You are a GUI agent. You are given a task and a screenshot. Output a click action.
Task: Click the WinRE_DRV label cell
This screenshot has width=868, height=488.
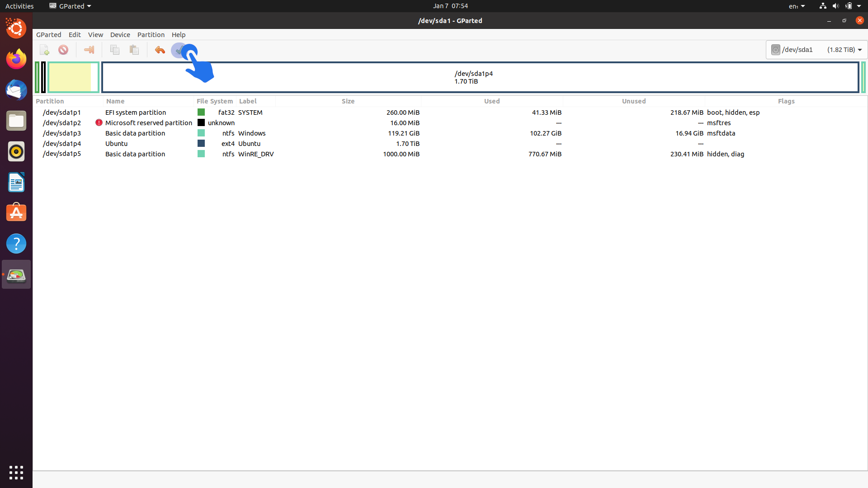[x=256, y=154]
